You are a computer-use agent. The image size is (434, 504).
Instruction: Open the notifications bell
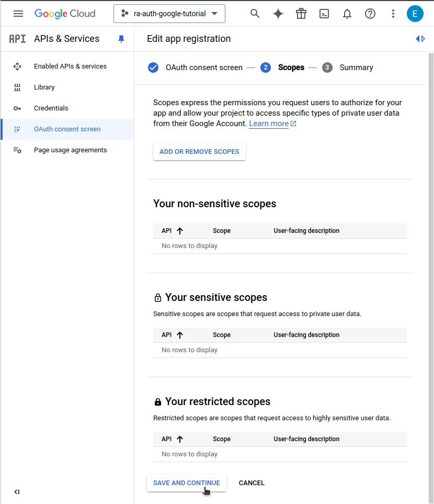pyautogui.click(x=347, y=14)
